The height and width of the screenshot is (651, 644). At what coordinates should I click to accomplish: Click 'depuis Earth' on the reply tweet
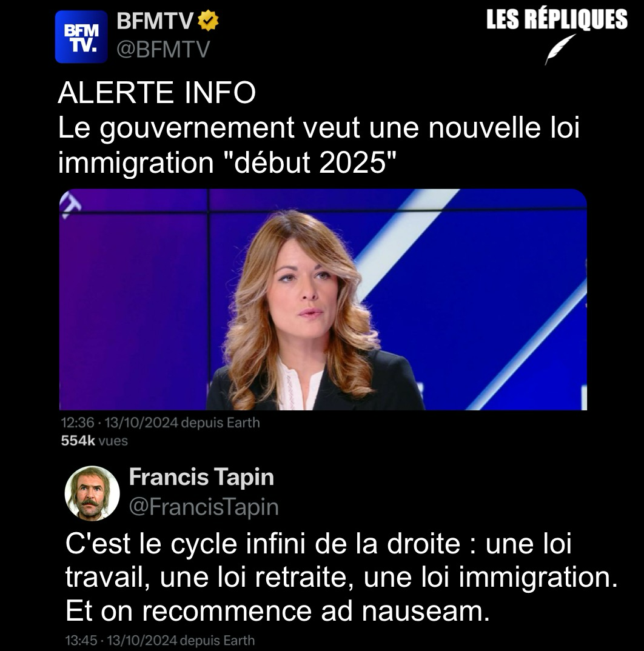pyautogui.click(x=218, y=640)
